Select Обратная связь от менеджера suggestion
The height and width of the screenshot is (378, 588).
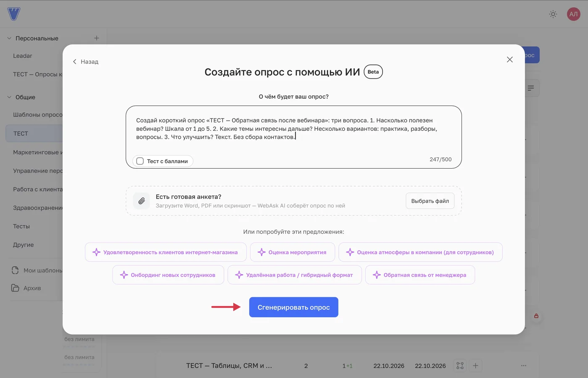coord(420,275)
